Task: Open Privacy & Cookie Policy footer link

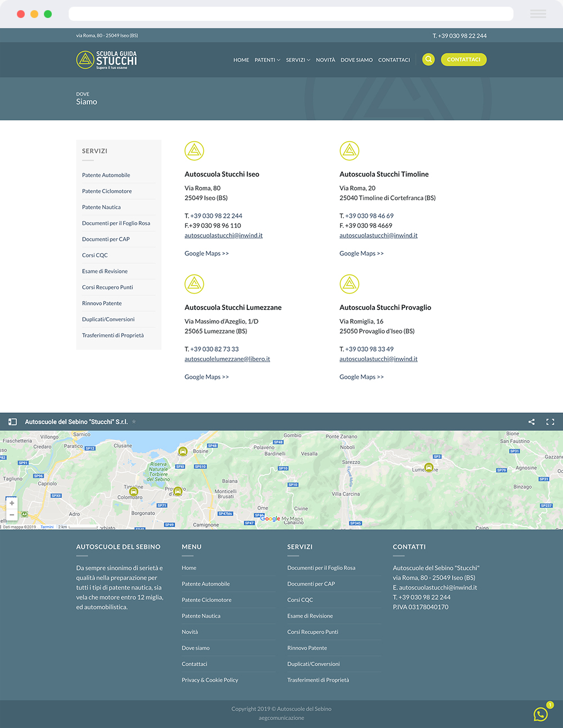Action: [210, 680]
